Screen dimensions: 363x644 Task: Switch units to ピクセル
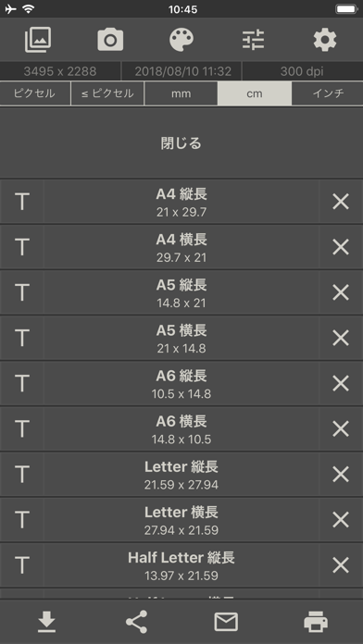(x=35, y=93)
